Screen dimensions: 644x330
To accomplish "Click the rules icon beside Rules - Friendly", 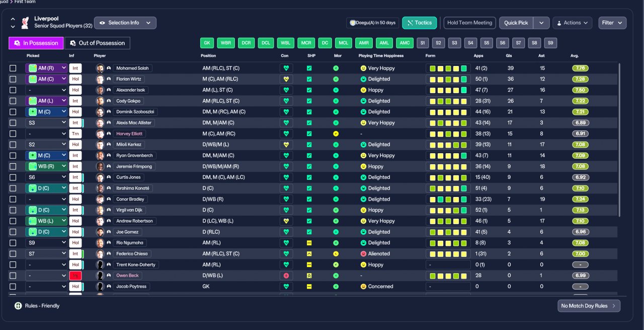I will click(18, 306).
